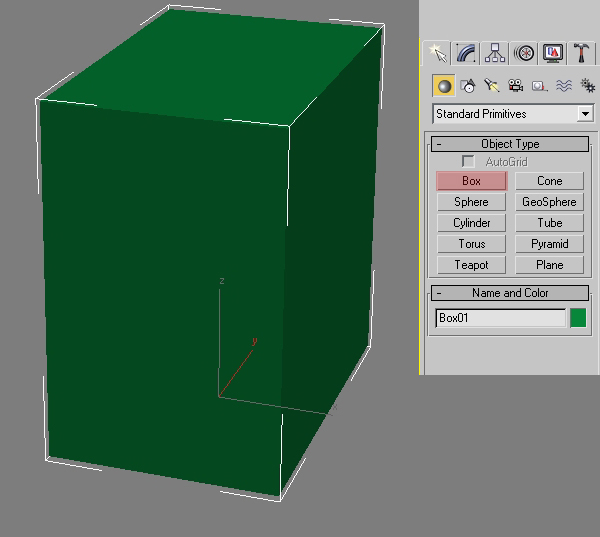Viewport: 600px width, 537px height.
Task: Click the Box01 name field
Action: click(x=500, y=318)
